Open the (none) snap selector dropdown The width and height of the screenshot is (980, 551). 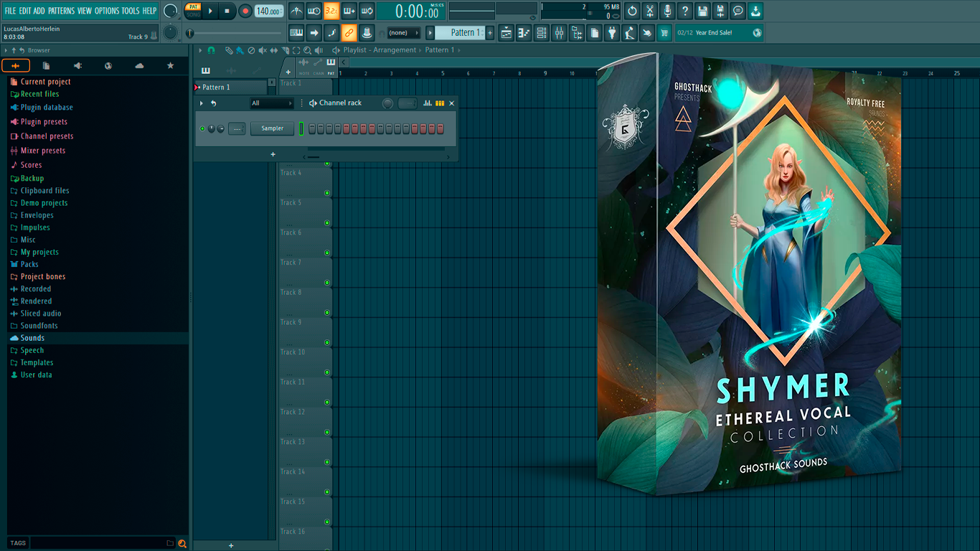pos(403,32)
